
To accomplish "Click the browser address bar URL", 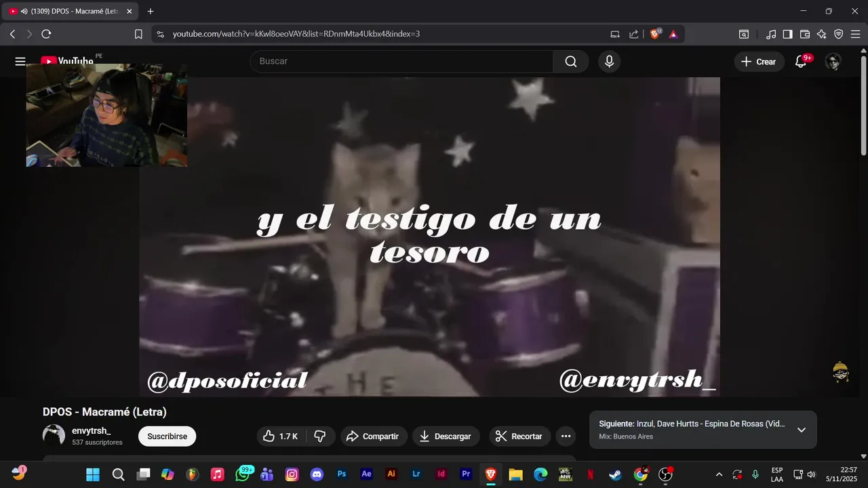I will click(296, 34).
